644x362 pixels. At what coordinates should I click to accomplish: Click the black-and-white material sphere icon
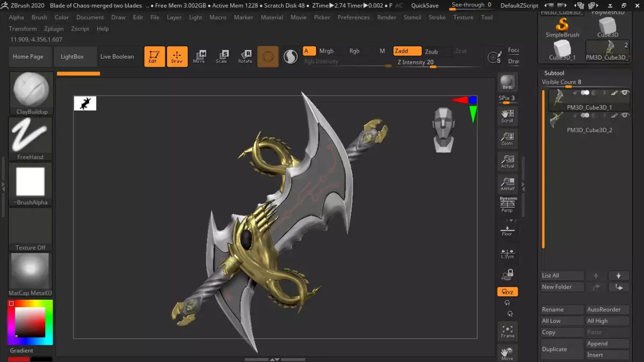click(290, 56)
